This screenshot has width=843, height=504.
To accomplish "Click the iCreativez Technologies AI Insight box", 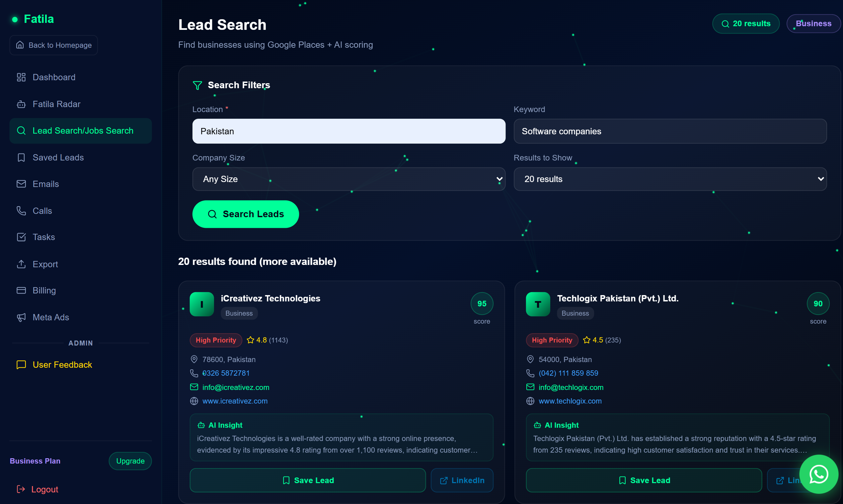I will 341,437.
